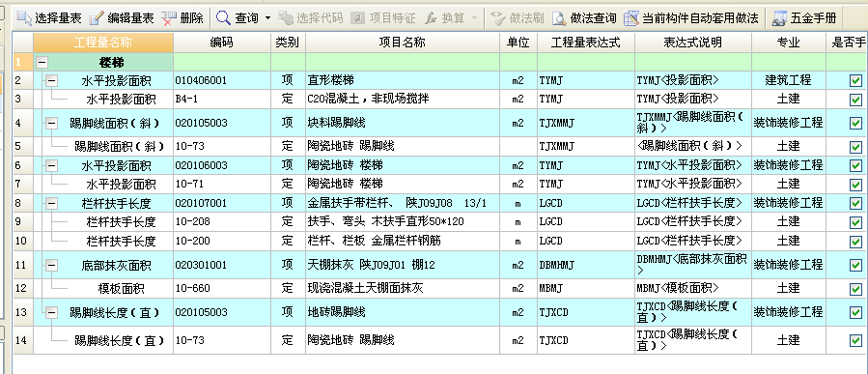Select the 模板面积 tree item

coord(122,289)
